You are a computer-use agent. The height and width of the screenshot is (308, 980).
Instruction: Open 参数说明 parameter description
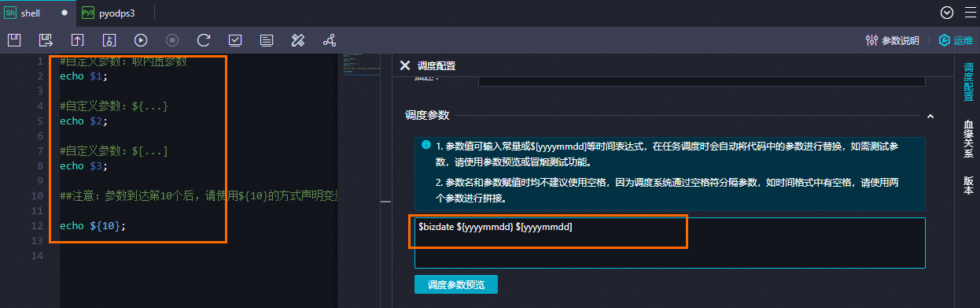click(892, 40)
